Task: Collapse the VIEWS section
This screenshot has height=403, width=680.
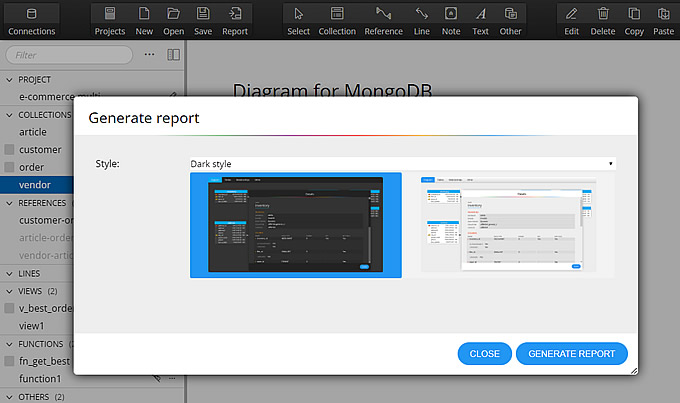Action: (9, 291)
